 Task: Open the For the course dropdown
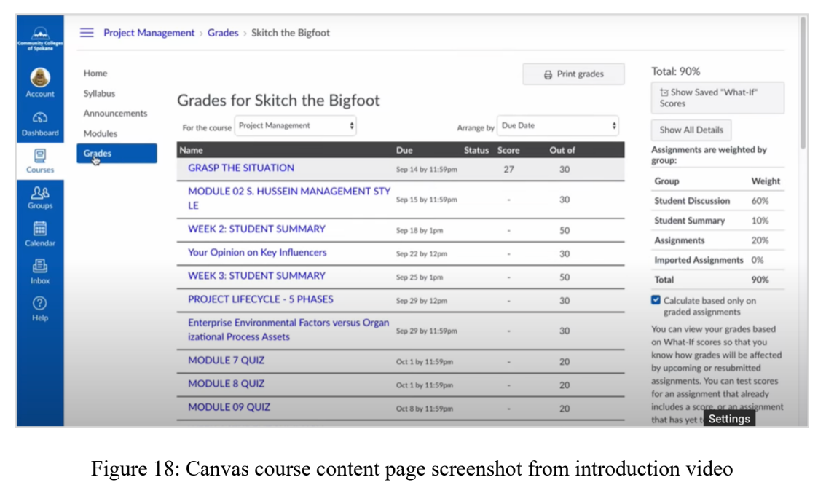(x=296, y=126)
